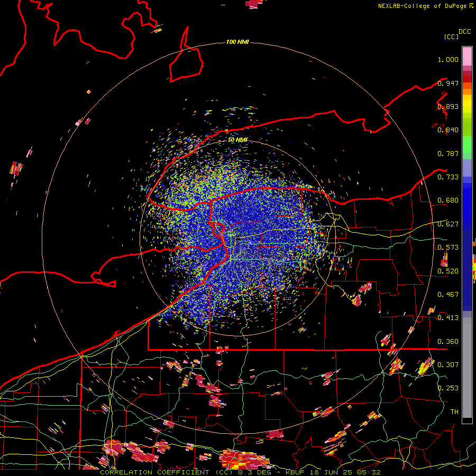Pick the gray segment of the color bar
The height and width of the screenshot is (476, 476).
[467, 368]
